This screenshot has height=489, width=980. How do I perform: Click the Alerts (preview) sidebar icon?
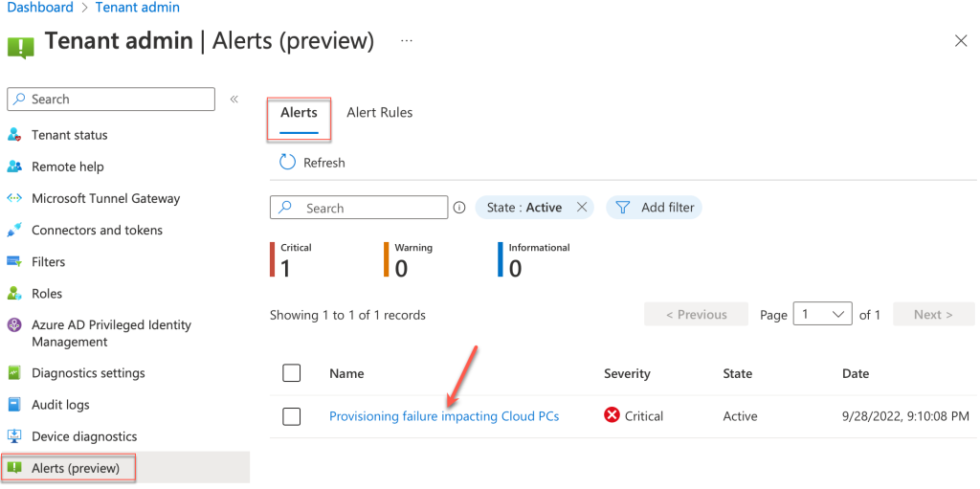pos(14,468)
